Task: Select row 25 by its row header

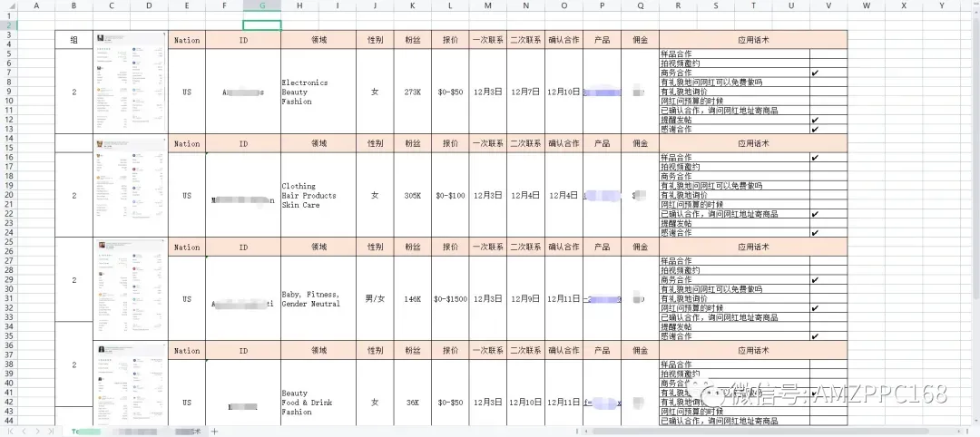Action: point(9,242)
